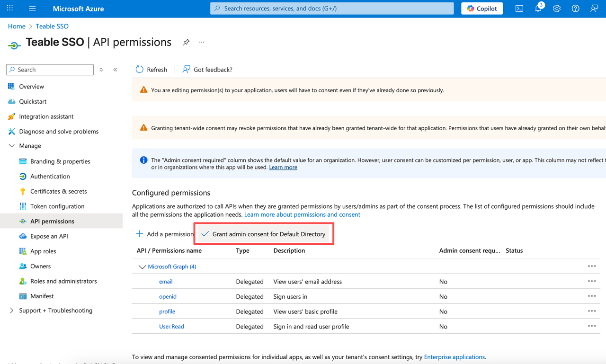Pin the Teable SSO blade
This screenshot has width=606, height=364.
tap(187, 42)
